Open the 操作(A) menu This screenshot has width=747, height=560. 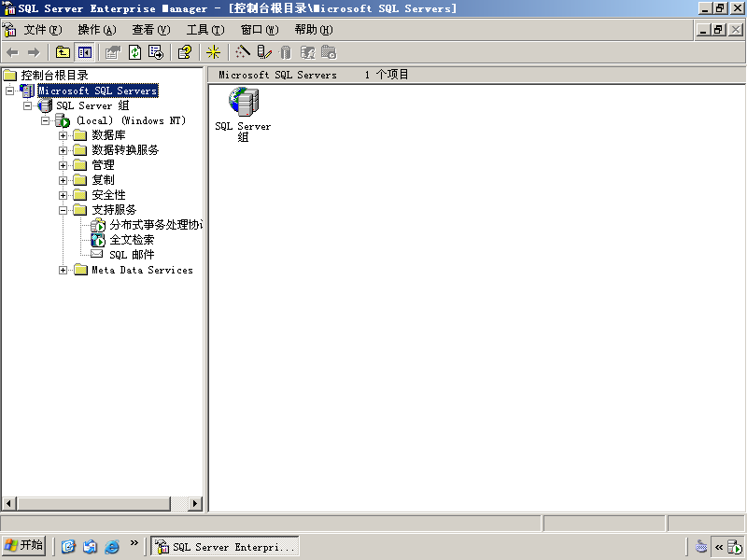97,30
